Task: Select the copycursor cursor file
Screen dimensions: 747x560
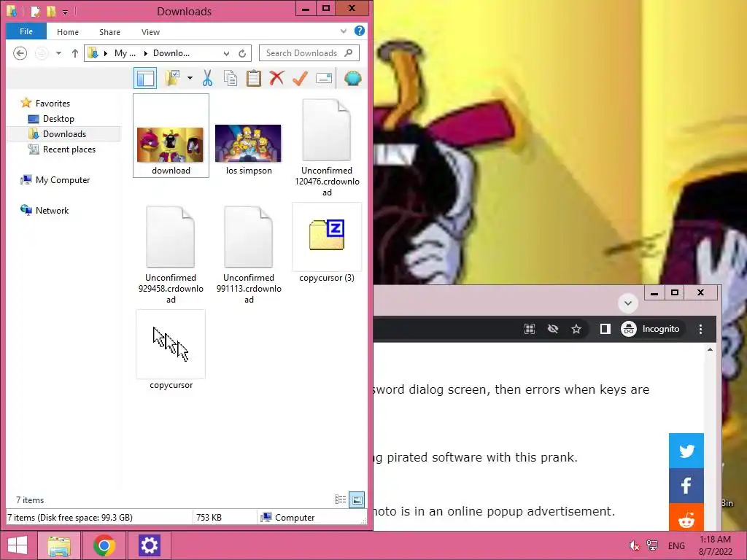Action: pos(171,350)
